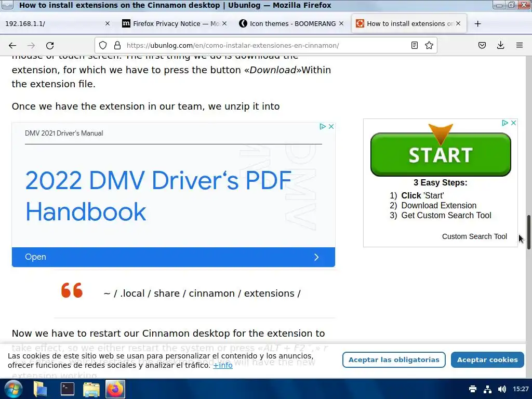Image resolution: width=532 pixels, height=399 pixels.
Task: Launch the terminal from the taskbar
Action: point(68,389)
